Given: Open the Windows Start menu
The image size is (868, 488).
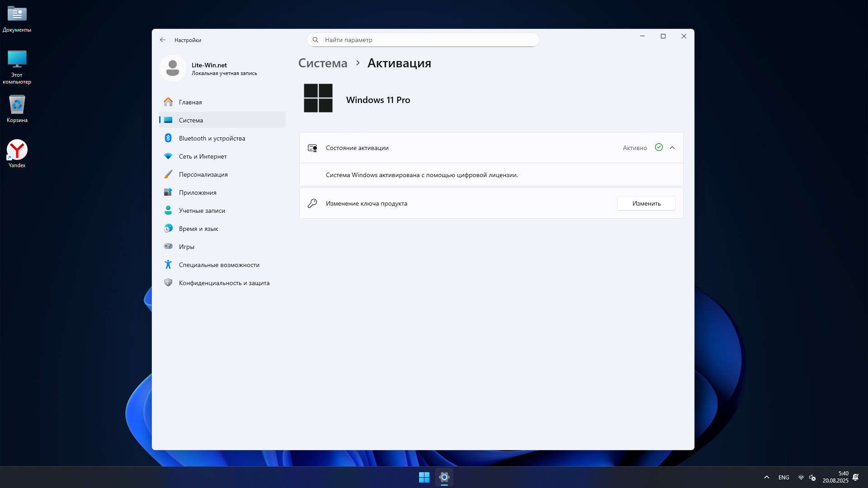Looking at the screenshot, I should click(x=424, y=477).
